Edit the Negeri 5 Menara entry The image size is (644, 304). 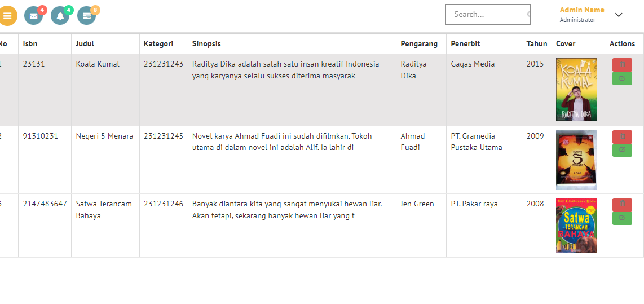pyautogui.click(x=622, y=150)
